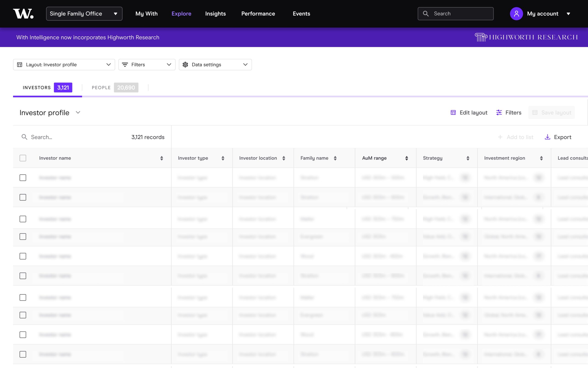
Task: Check the third investor row checkbox
Action: tap(23, 219)
